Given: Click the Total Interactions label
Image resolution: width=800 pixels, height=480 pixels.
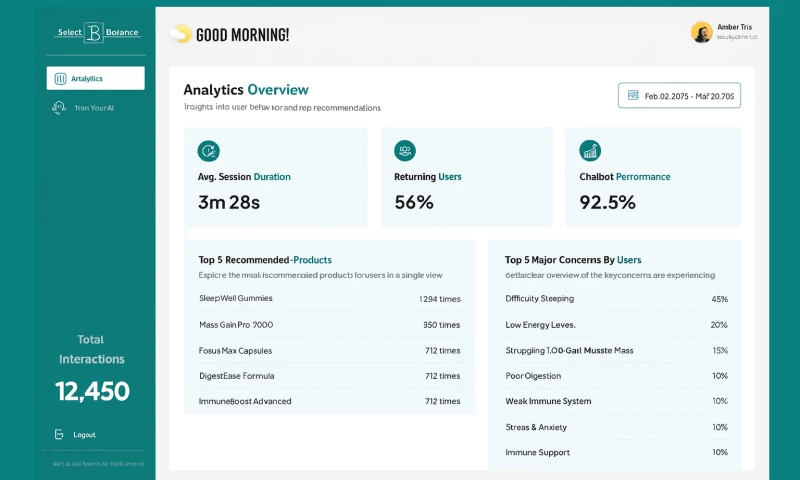Looking at the screenshot, I should click(91, 349).
